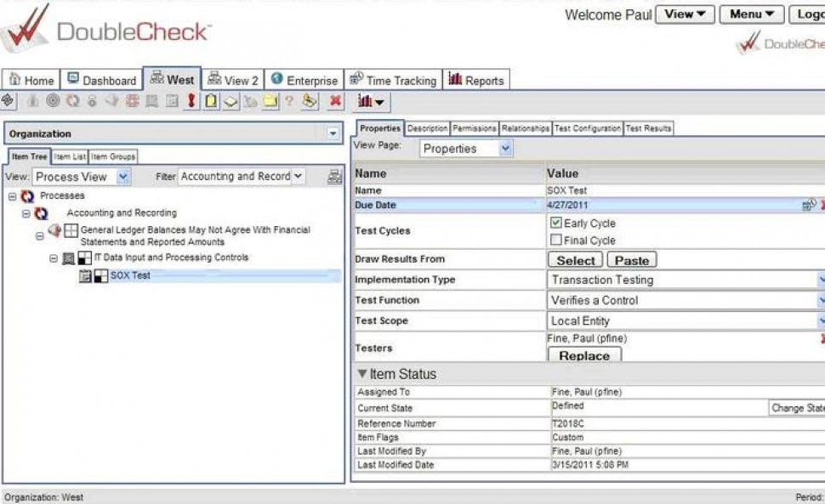Open the new note icon on the toolbar
This screenshot has width=825, height=504.
[211, 102]
